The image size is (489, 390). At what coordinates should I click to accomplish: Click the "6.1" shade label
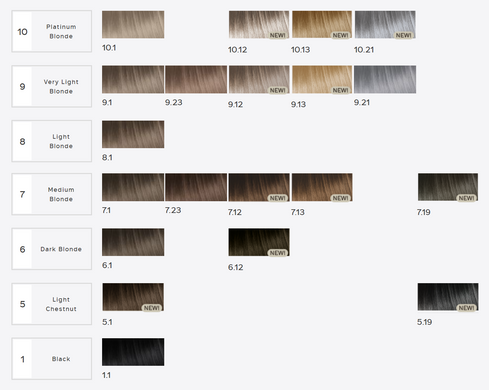[x=107, y=265]
